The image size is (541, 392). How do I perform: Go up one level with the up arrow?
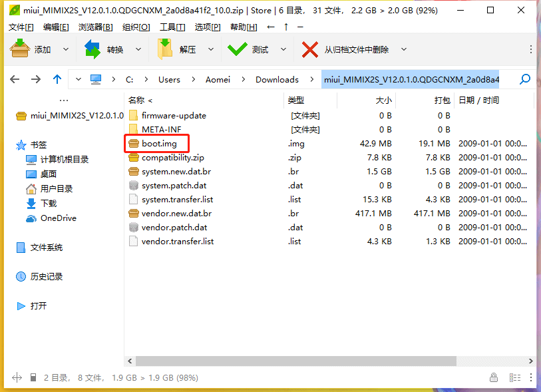pos(57,79)
